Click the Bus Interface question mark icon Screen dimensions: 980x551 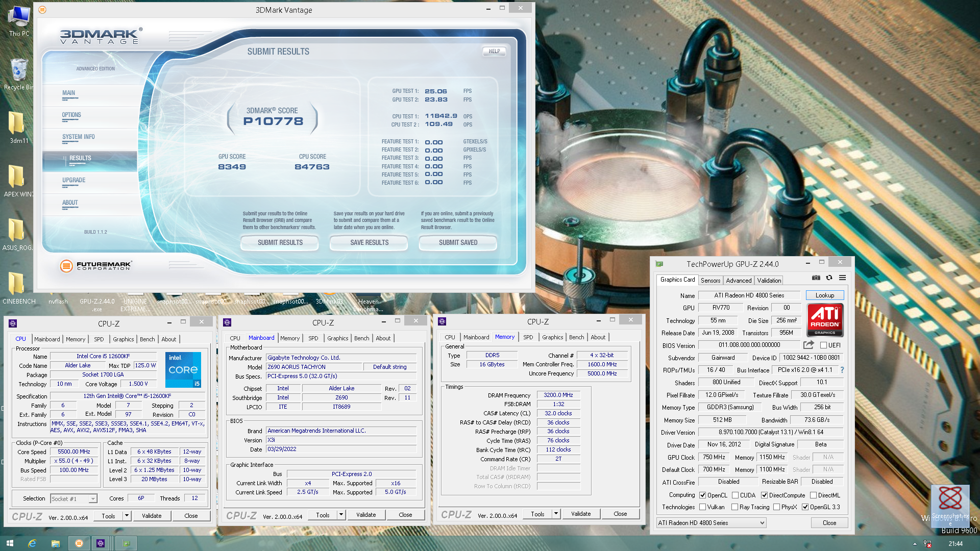click(x=842, y=370)
